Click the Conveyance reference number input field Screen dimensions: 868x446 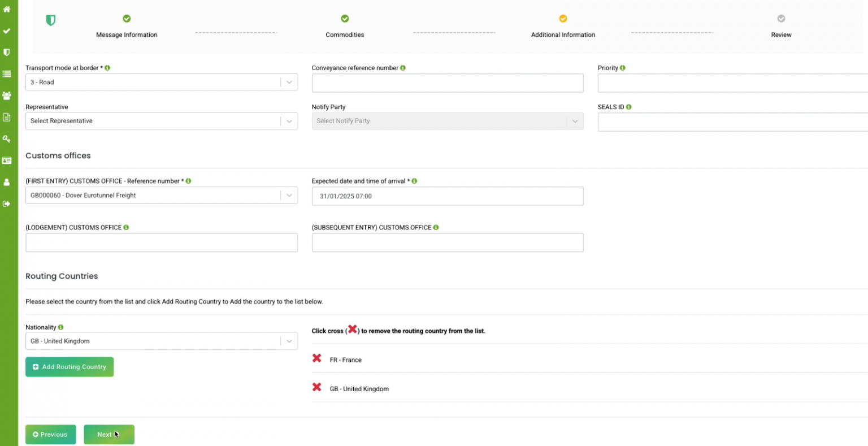click(x=448, y=83)
